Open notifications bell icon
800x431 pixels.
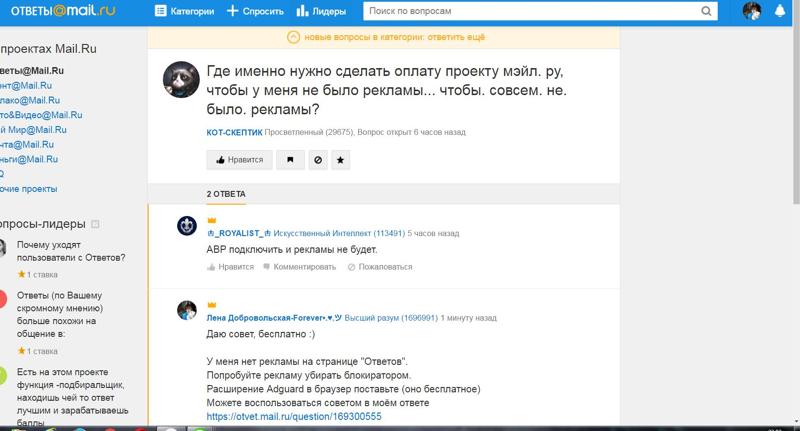[x=780, y=11]
